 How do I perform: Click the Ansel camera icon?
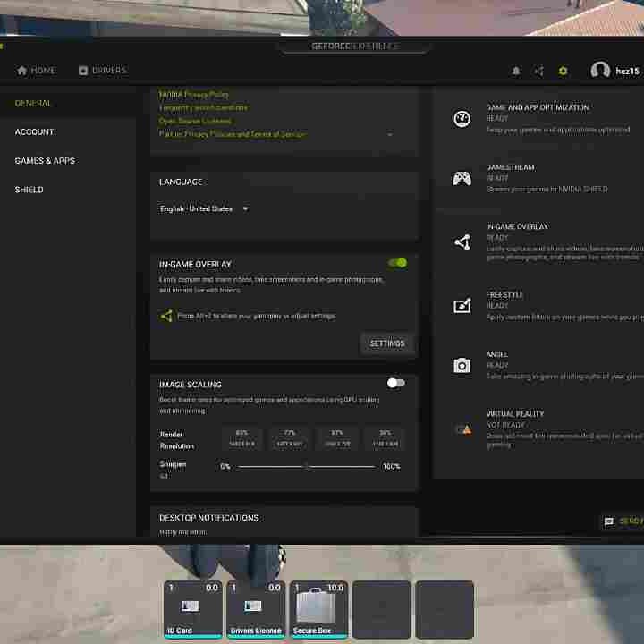(462, 365)
